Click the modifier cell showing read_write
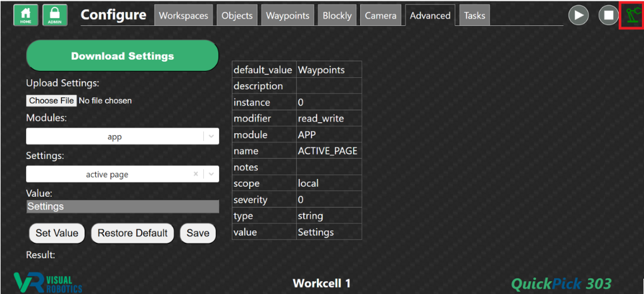This screenshot has height=294, width=644. click(329, 118)
